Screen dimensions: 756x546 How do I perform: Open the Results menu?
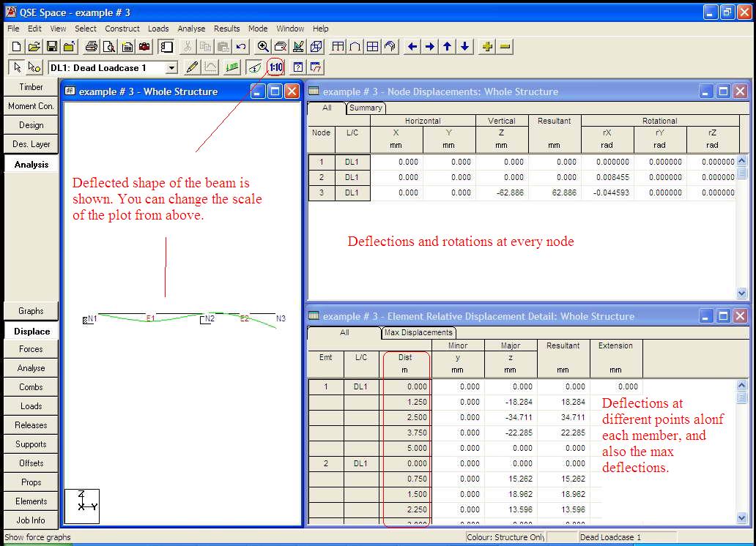(x=227, y=29)
